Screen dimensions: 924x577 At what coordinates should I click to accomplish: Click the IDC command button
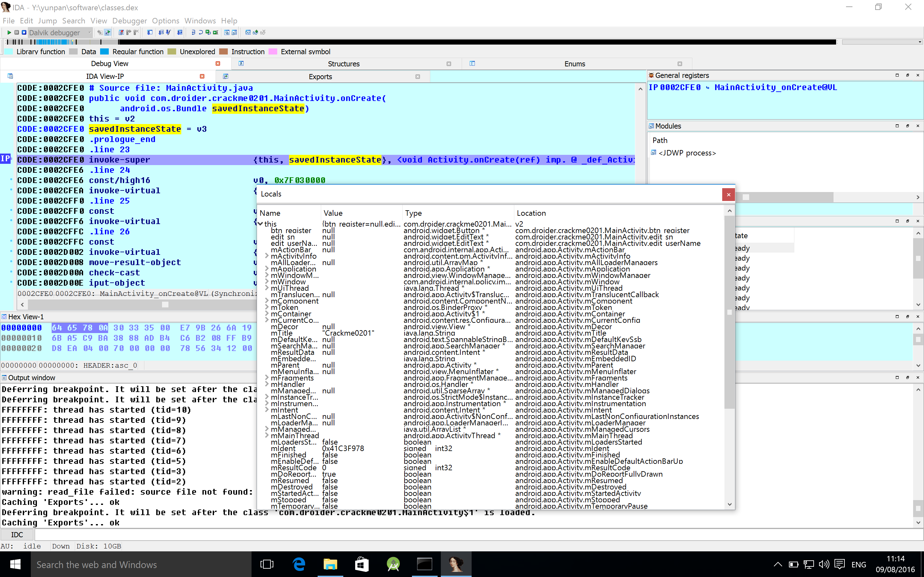click(17, 535)
